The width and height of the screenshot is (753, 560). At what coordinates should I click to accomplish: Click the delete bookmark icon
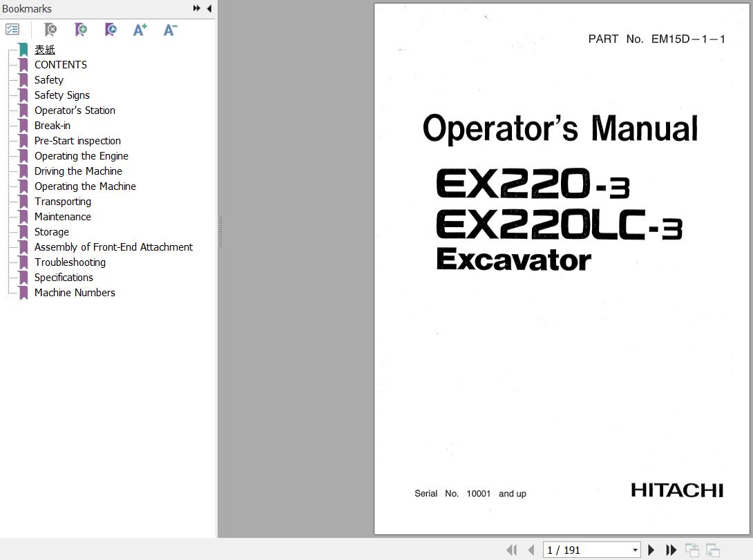coord(50,30)
